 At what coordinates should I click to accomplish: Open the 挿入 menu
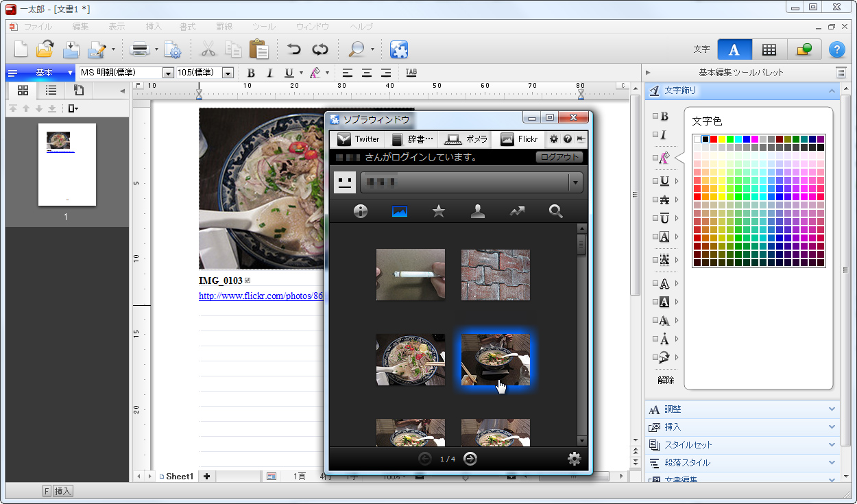pos(154,27)
